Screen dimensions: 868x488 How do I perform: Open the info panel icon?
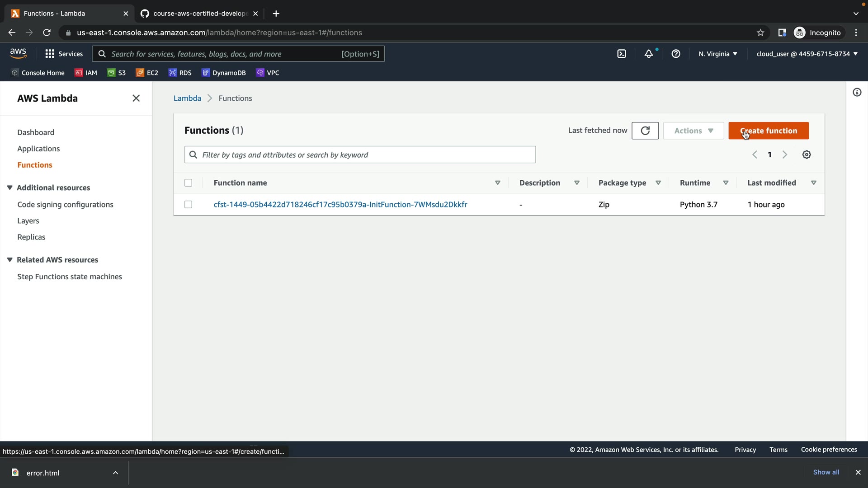click(857, 93)
